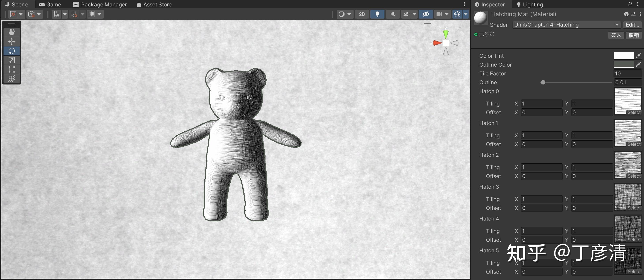
Task: Expand the Gizmos dropdown arrow
Action: [465, 14]
